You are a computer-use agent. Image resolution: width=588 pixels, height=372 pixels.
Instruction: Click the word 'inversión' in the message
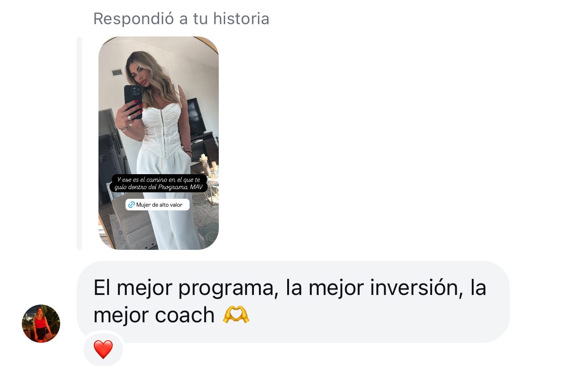pyautogui.click(x=413, y=288)
